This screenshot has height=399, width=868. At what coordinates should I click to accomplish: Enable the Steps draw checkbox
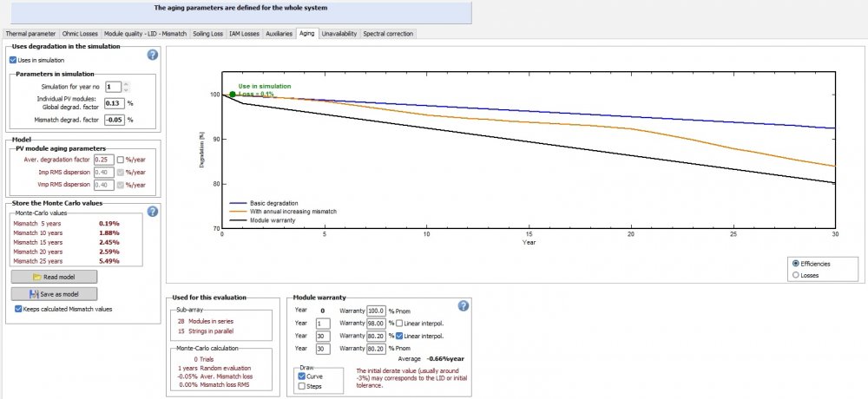[x=301, y=386]
